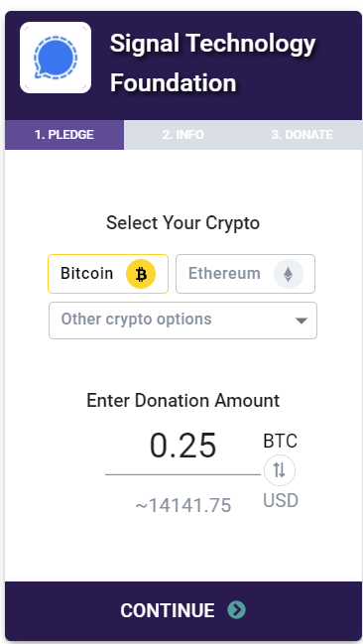Click the Enter Donation Amount label
Screen dimensions: 363x644
[x=183, y=401]
